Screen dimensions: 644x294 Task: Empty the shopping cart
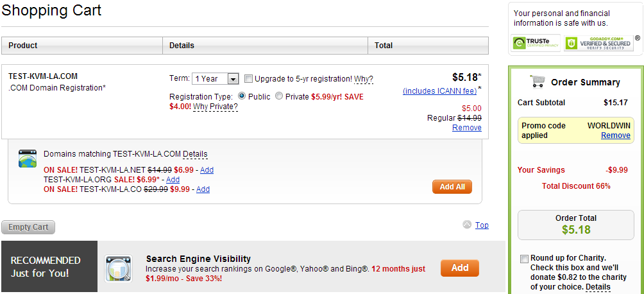point(28,227)
